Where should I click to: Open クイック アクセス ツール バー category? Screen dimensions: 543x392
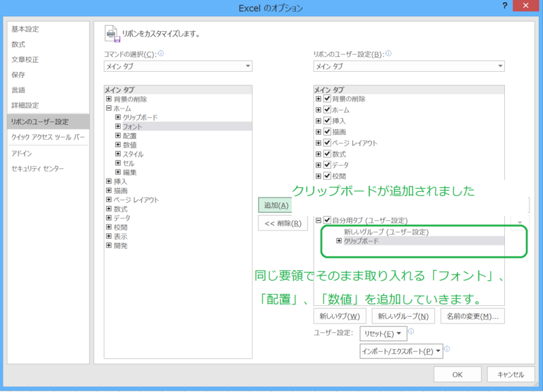click(48, 137)
